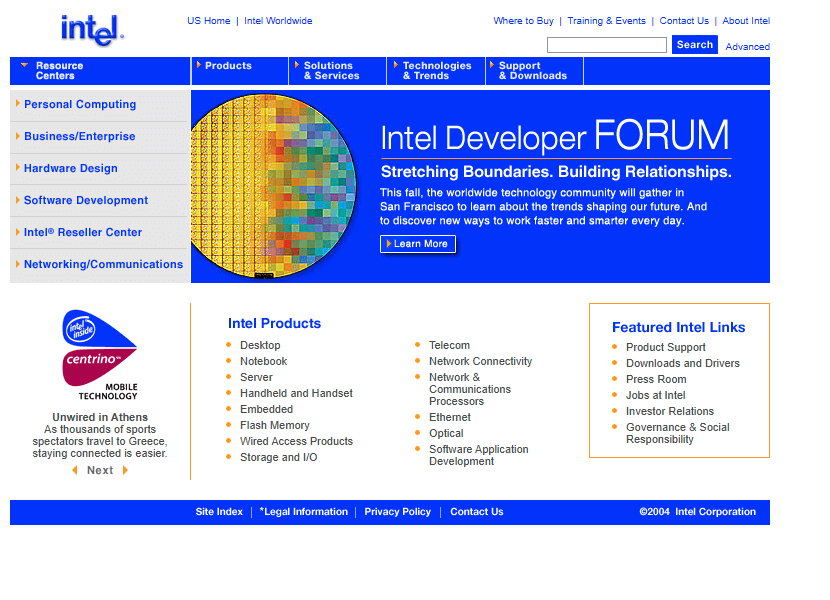Open Advanced search link
The width and height of the screenshot is (830, 600).
pos(747,47)
